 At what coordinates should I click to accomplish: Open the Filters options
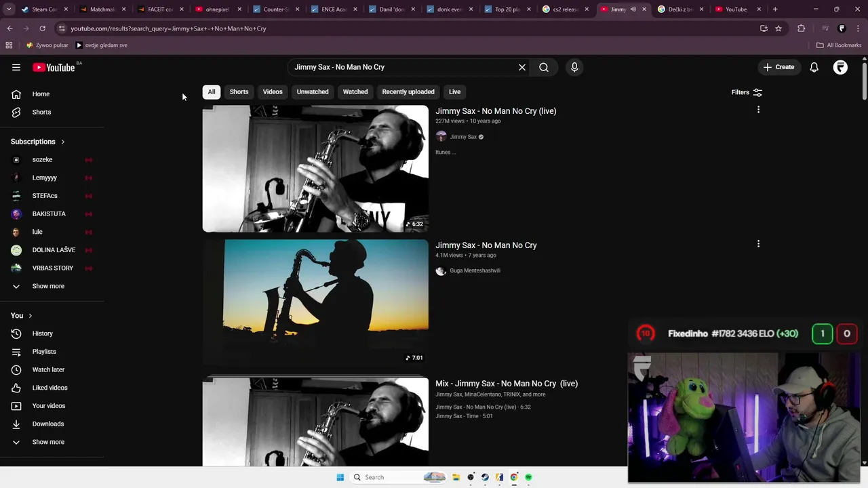click(x=747, y=92)
